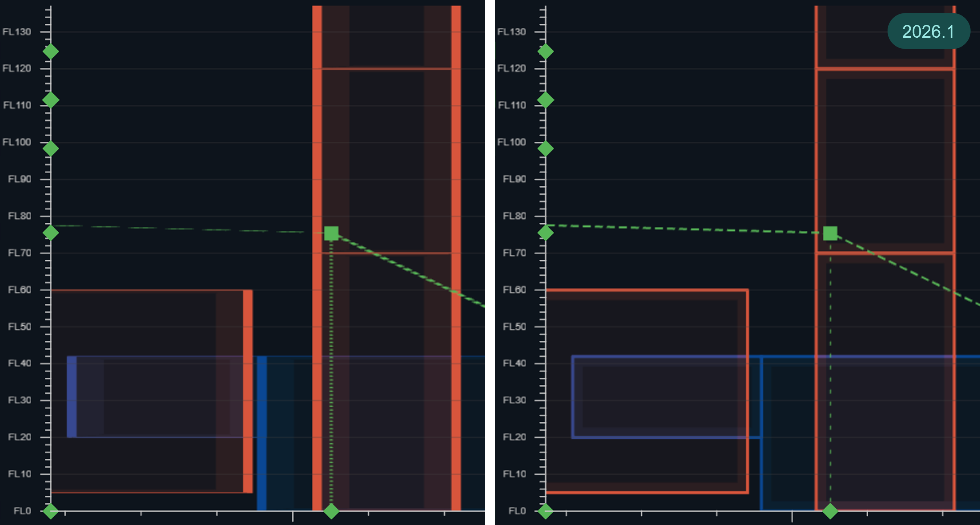This screenshot has height=525, width=980.
Task: Click the FL80 label in the right panel
Action: [514, 216]
